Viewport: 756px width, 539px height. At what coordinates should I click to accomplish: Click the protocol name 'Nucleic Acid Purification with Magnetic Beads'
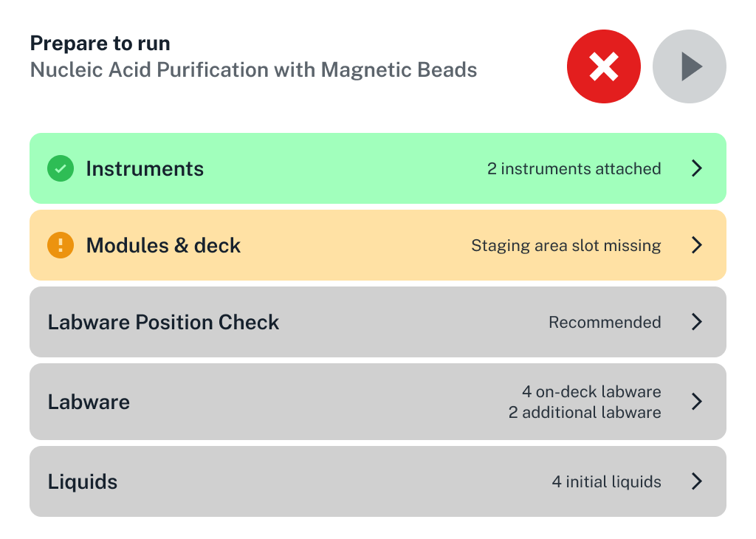pos(253,69)
